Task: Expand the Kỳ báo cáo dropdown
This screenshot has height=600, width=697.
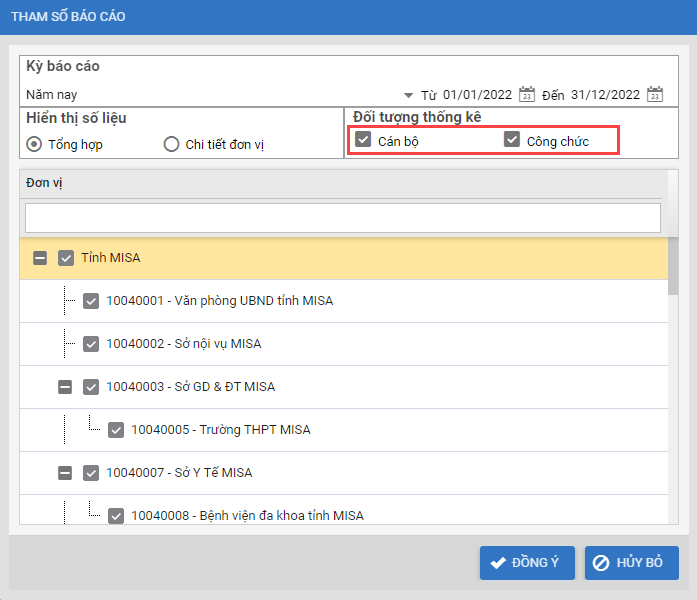Action: [408, 96]
